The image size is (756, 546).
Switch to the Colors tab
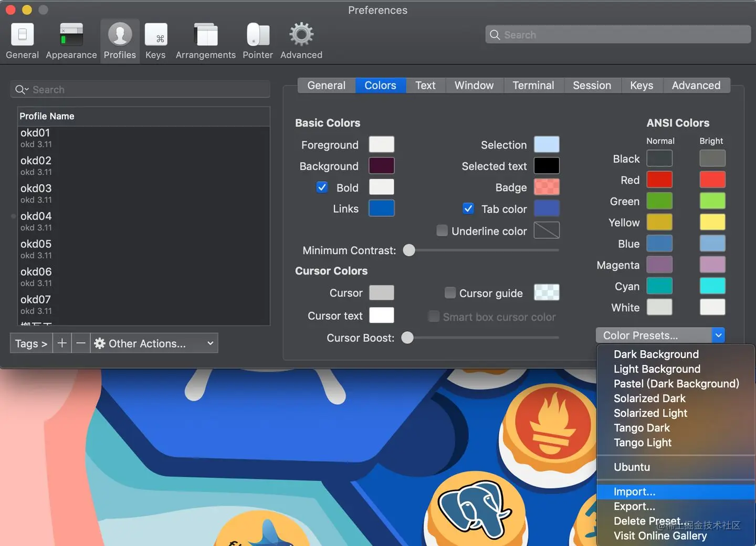pos(381,86)
